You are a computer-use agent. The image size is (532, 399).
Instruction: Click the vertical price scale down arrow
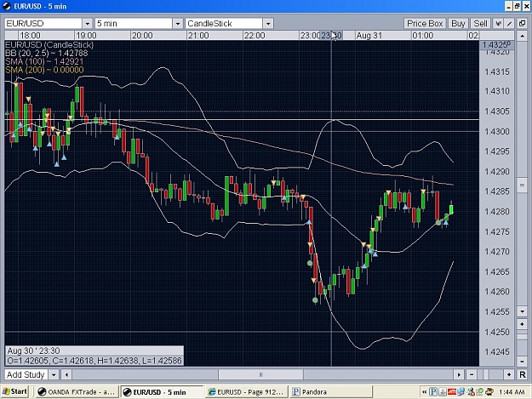click(522, 311)
